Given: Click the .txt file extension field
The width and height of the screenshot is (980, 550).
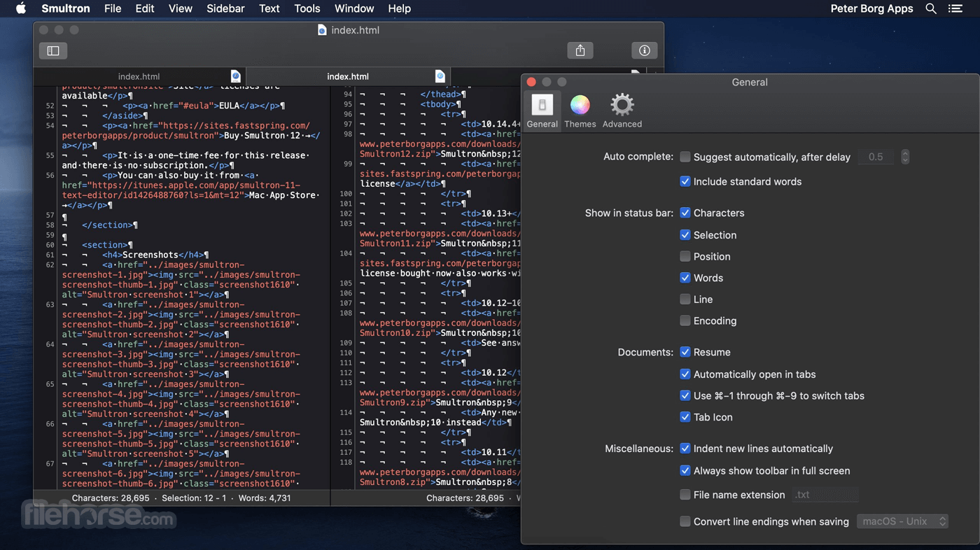Looking at the screenshot, I should point(825,495).
